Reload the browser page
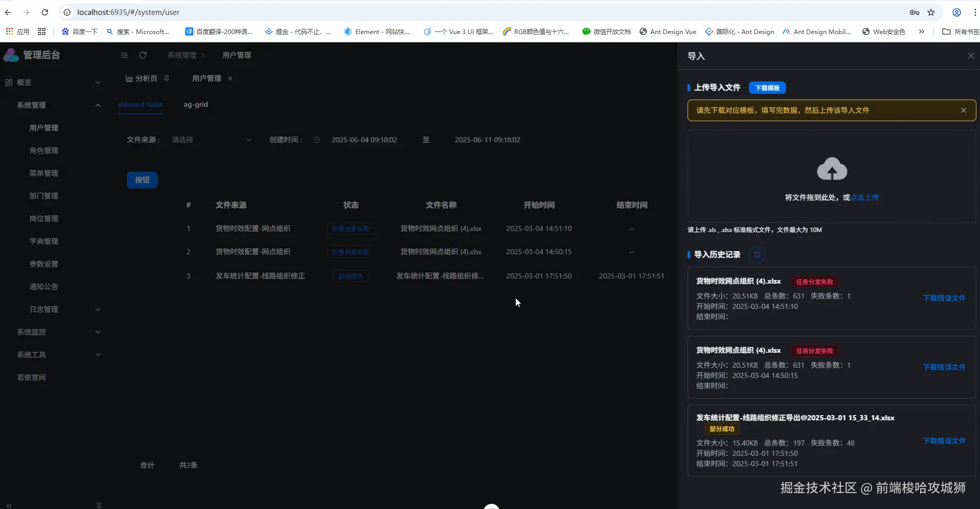The image size is (980, 509). [x=45, y=12]
